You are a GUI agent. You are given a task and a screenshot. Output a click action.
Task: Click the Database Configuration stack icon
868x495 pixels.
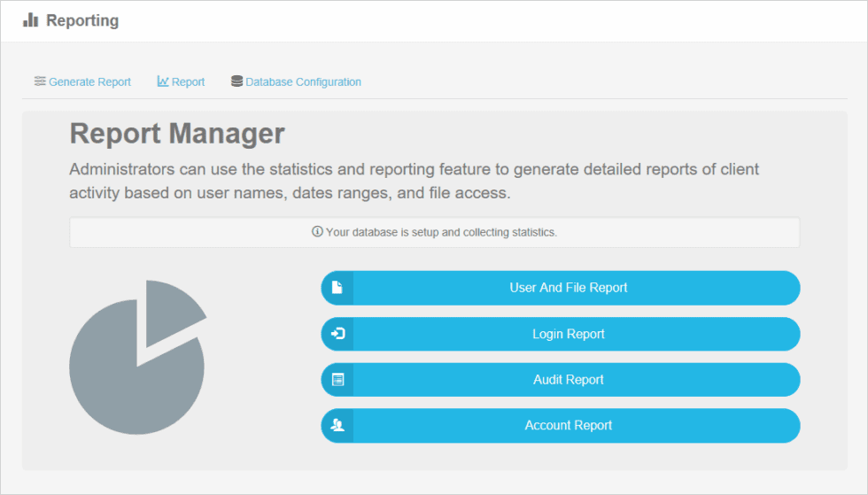tap(237, 81)
